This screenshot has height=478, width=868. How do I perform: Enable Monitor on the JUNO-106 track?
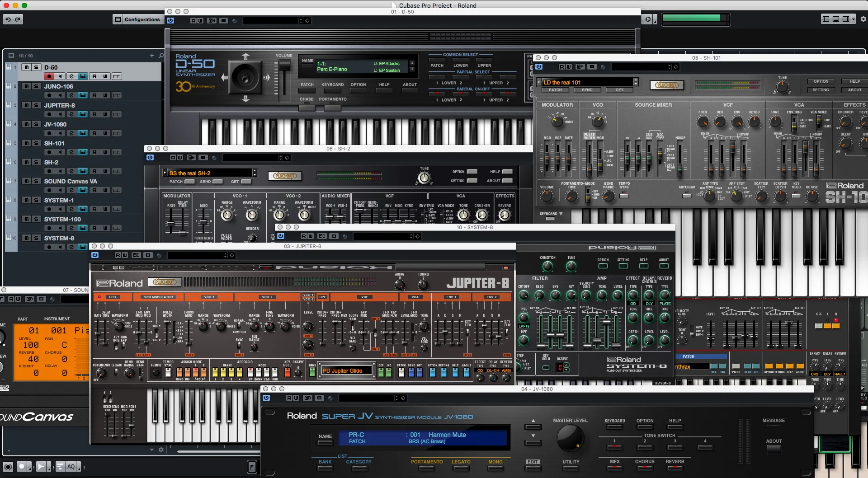pos(60,95)
